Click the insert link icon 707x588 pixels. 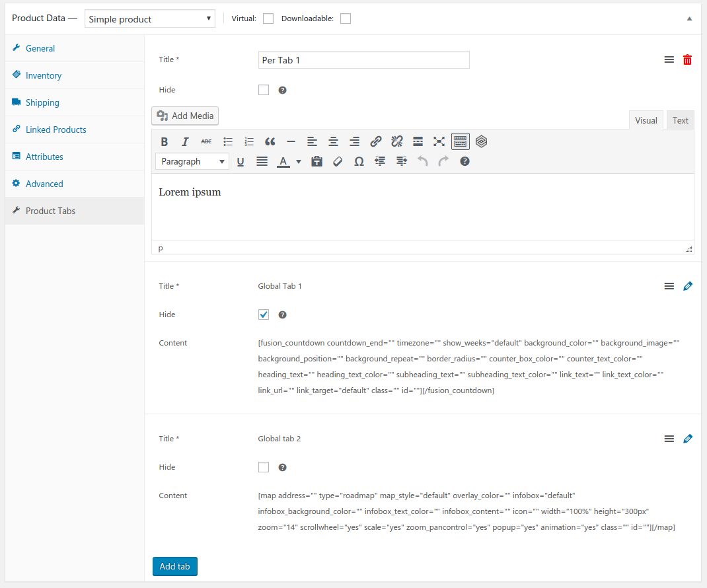[375, 141]
